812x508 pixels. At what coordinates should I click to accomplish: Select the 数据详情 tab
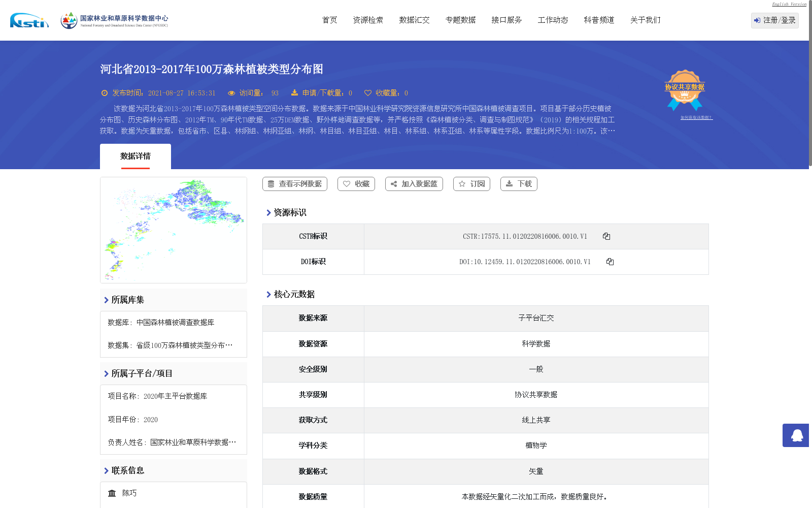(x=136, y=156)
